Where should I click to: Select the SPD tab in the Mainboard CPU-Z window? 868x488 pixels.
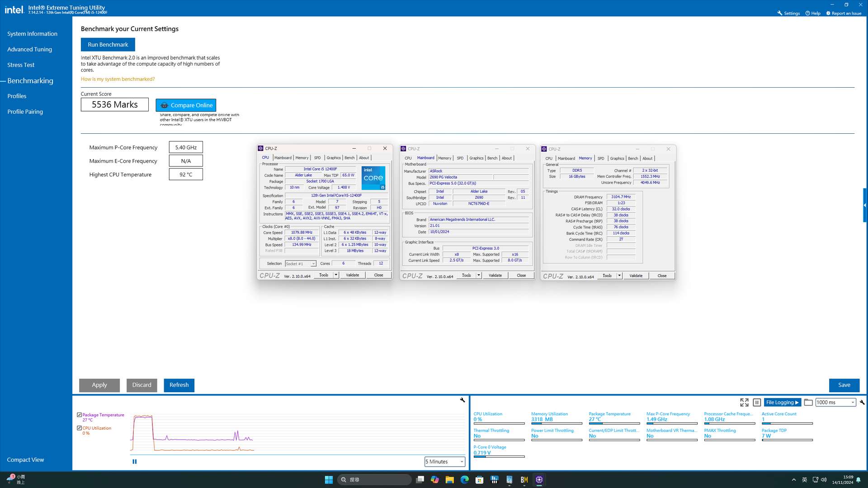pyautogui.click(x=460, y=158)
